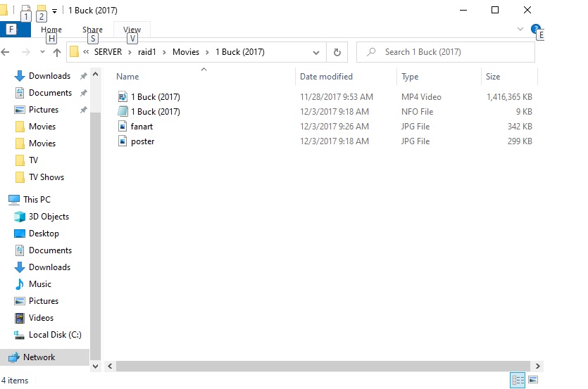
Task: Switch to Details view layout
Action: click(518, 380)
